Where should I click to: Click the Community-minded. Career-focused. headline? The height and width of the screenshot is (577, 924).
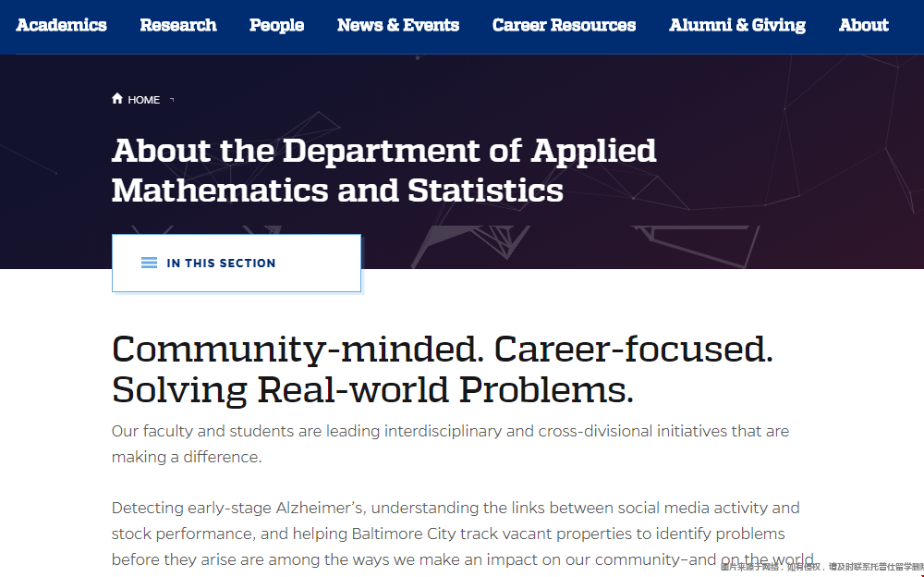(442, 350)
